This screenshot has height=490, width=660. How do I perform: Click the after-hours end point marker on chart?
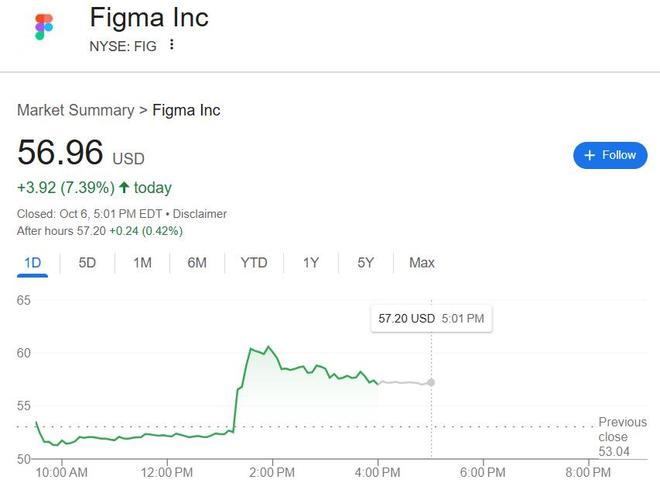tap(431, 382)
